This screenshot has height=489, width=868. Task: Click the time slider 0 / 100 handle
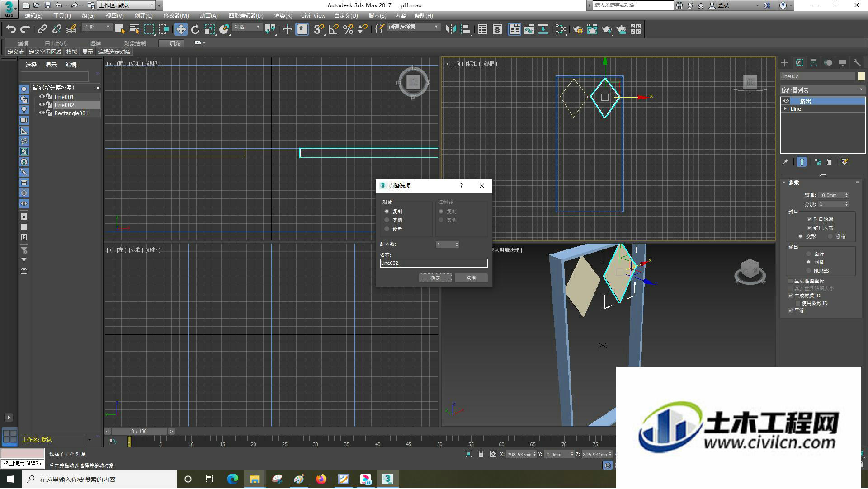tap(139, 432)
